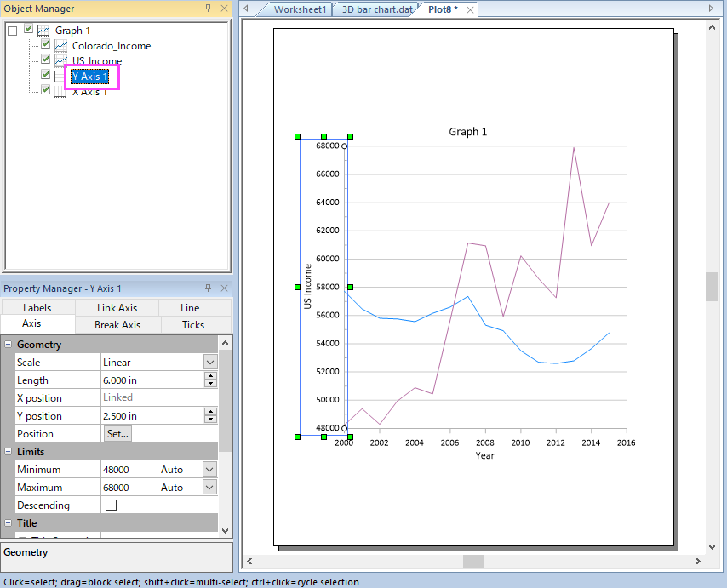The image size is (727, 588).
Task: Click the Position Set... button
Action: pyautogui.click(x=117, y=434)
